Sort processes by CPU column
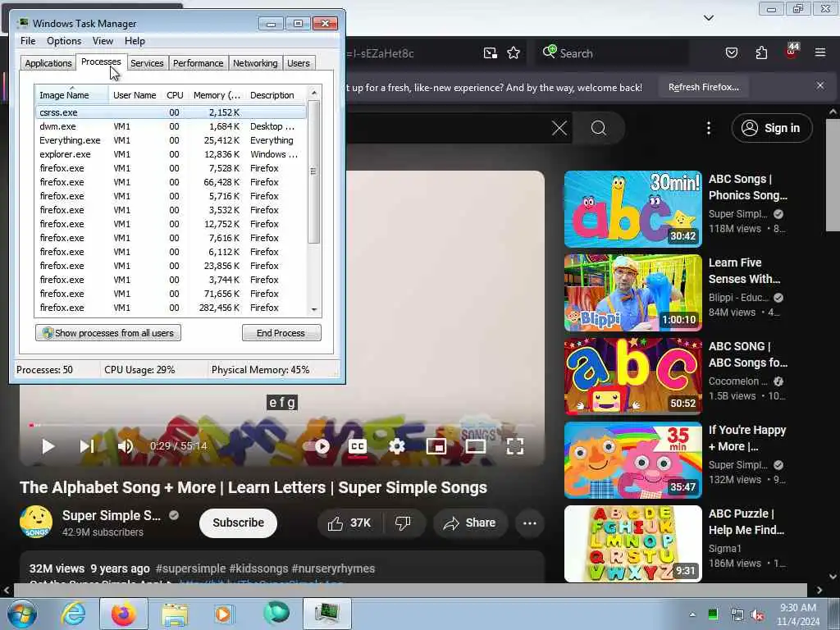Viewport: 840px width, 630px height. click(176, 95)
